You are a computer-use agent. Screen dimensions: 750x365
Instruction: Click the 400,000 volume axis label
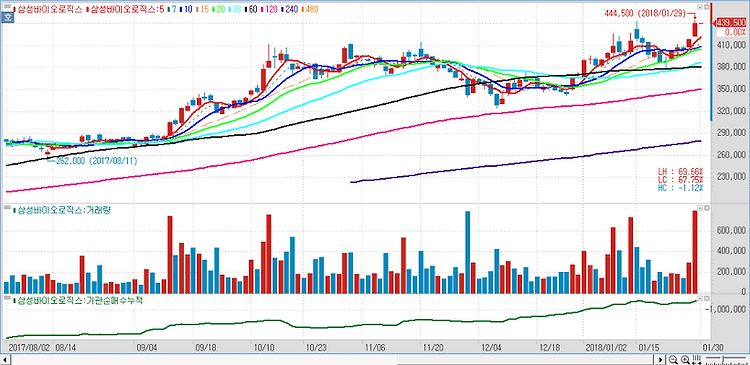click(732, 251)
